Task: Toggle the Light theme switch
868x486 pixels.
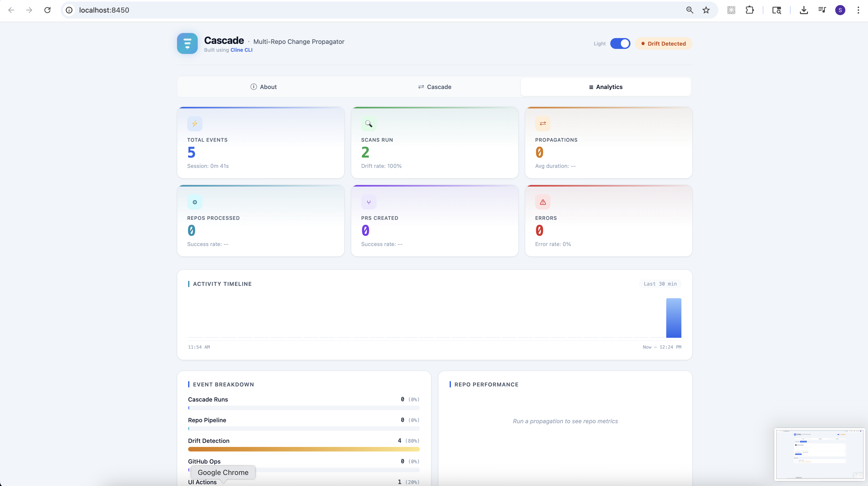Action: point(620,43)
